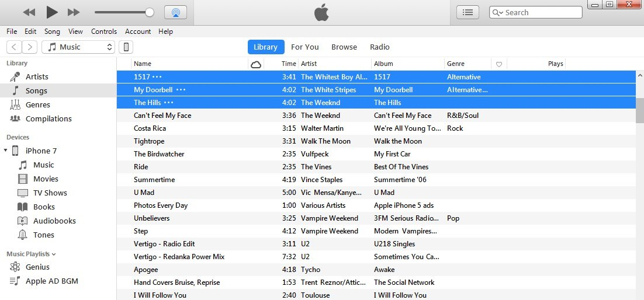
Task: Switch to the Browse tab
Action: coord(344,47)
